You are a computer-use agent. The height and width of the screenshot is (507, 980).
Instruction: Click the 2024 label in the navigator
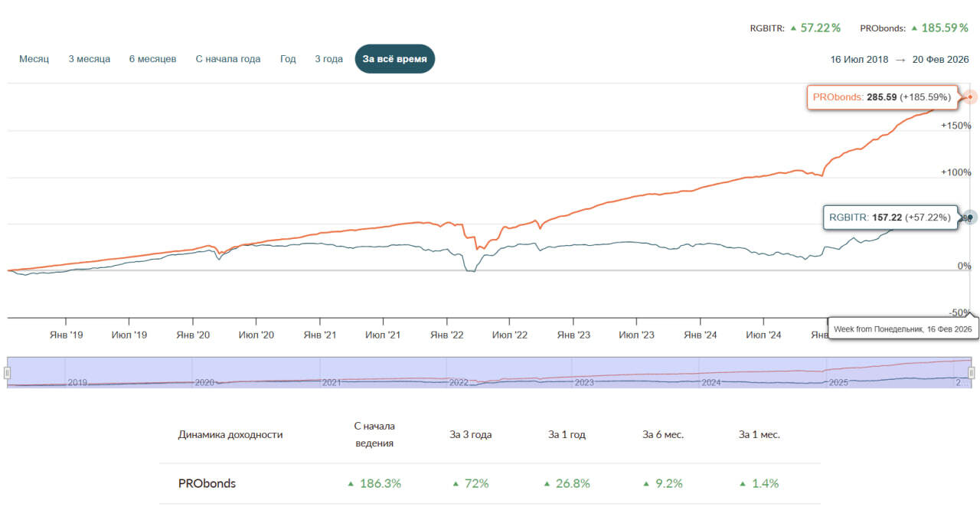coord(711,381)
